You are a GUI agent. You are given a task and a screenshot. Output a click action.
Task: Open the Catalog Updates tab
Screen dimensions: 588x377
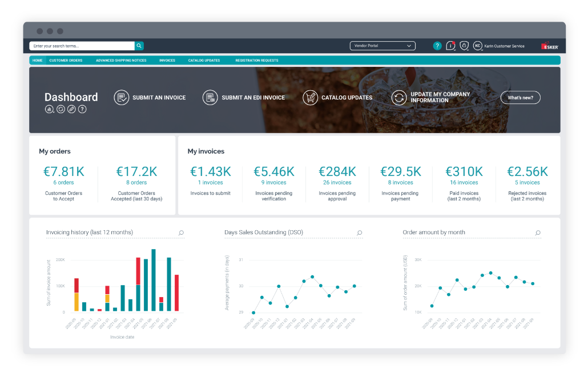[x=204, y=61]
